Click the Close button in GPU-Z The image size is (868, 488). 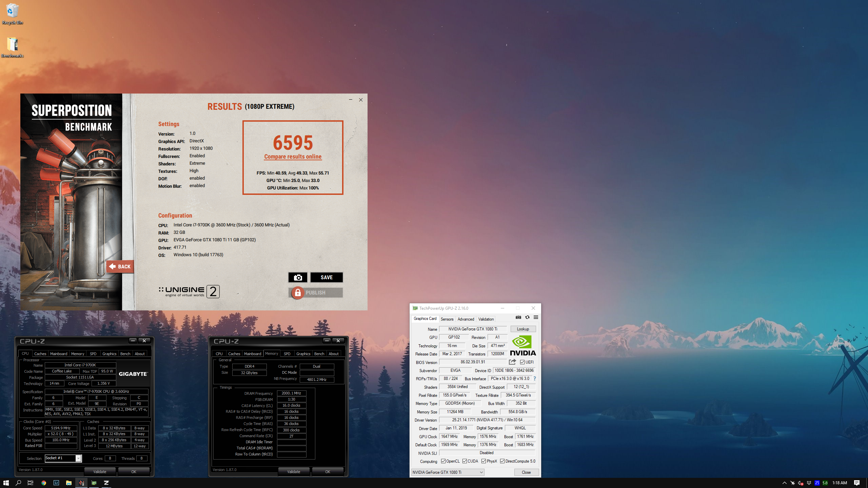[526, 472]
